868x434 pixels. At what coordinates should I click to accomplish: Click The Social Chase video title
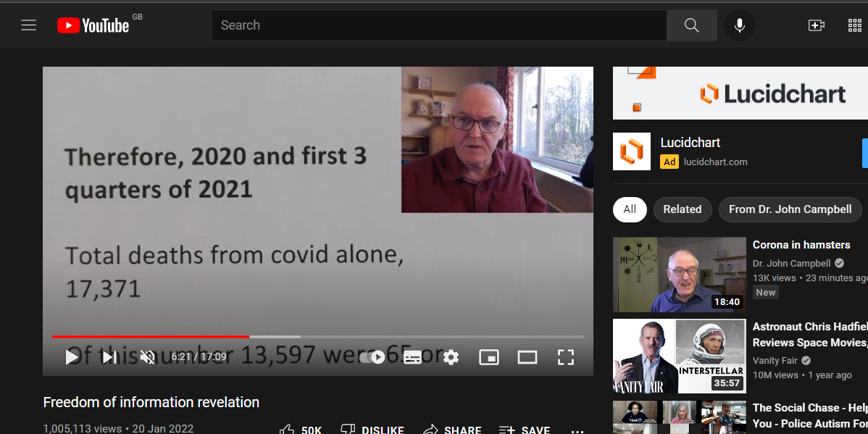(x=810, y=416)
